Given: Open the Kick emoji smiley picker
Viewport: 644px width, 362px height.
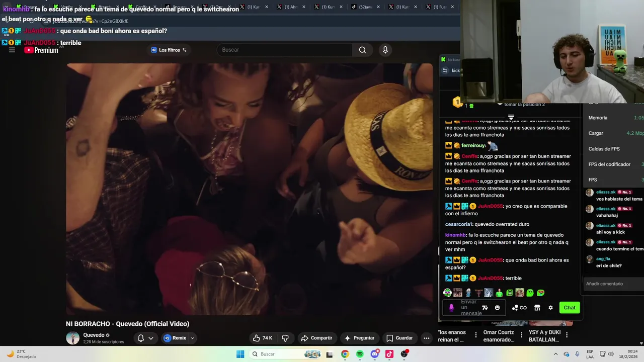Looking at the screenshot, I should [498, 308].
